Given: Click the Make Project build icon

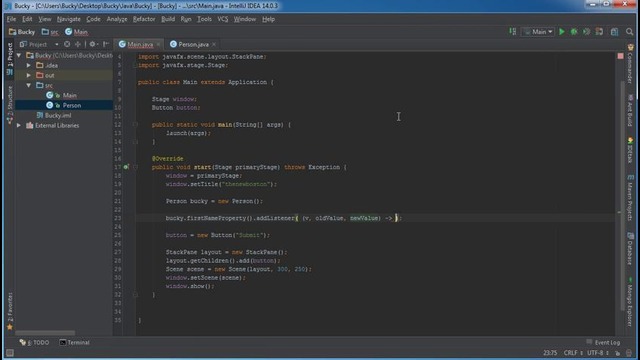Looking at the screenshot, I should [x=513, y=31].
